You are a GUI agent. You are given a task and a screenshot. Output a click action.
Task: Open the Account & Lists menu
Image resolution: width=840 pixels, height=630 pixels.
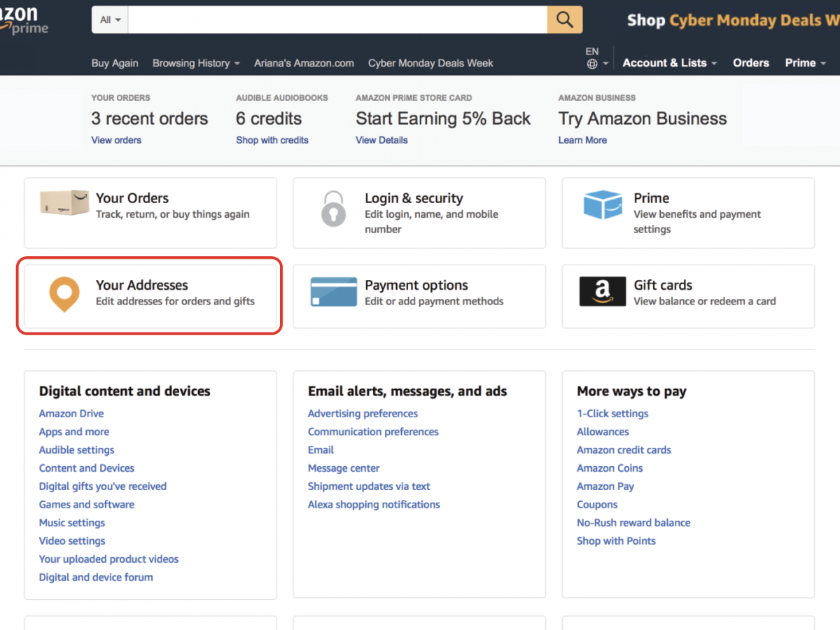pos(670,63)
